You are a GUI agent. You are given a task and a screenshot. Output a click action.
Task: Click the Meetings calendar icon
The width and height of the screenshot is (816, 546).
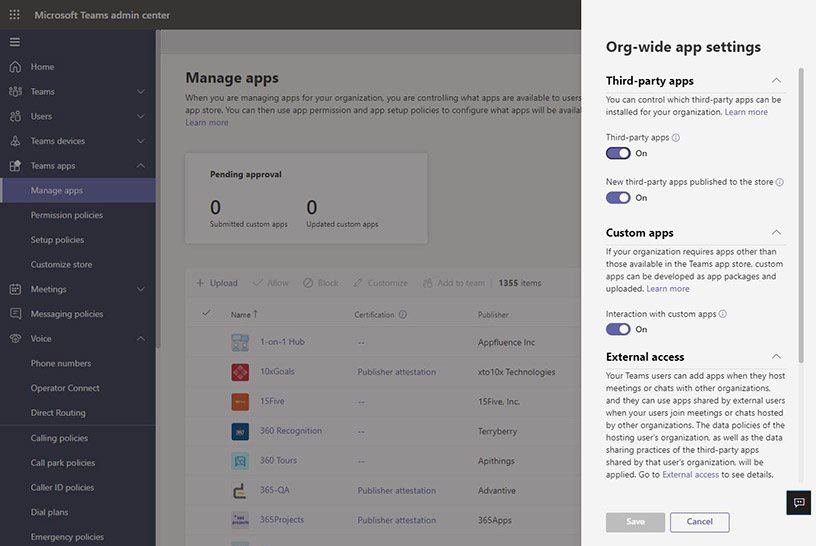point(15,289)
